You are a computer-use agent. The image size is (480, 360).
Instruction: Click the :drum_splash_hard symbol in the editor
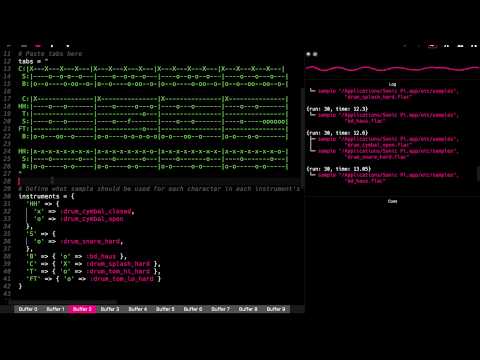click(118, 264)
